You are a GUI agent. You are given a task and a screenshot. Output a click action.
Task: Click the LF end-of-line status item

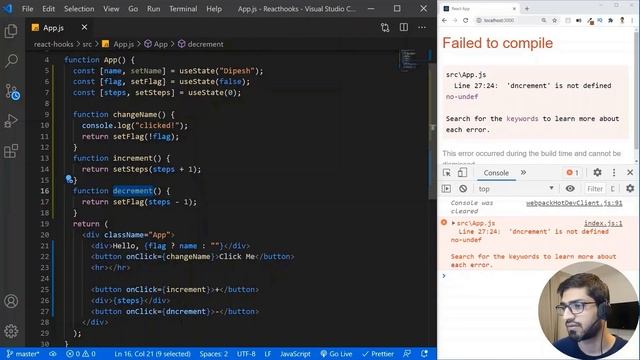point(268,354)
